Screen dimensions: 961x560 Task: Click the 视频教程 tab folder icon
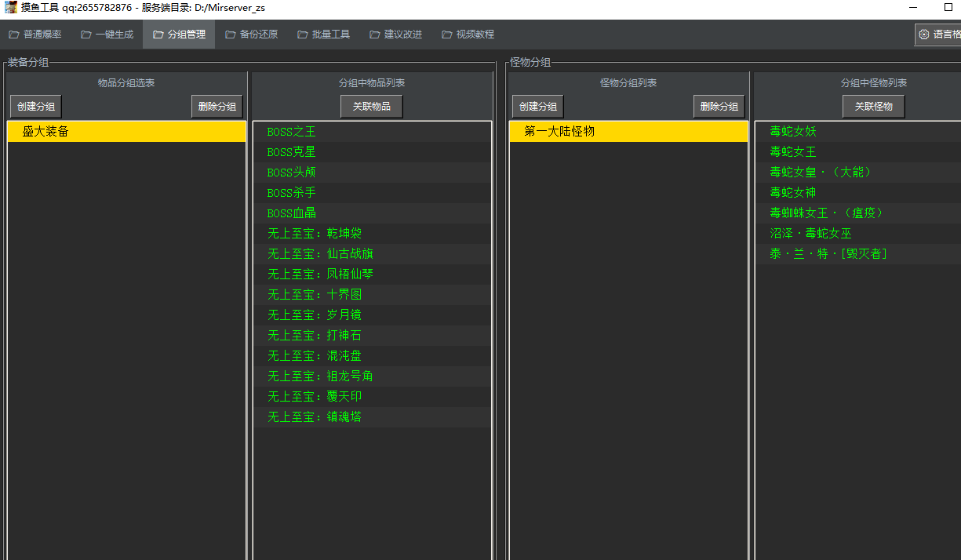click(447, 35)
